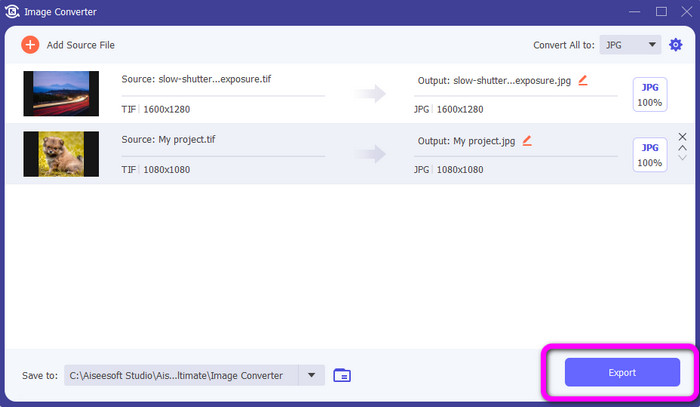Expand the Save to path dropdown arrow
Image resolution: width=700 pixels, height=407 pixels.
click(x=312, y=375)
